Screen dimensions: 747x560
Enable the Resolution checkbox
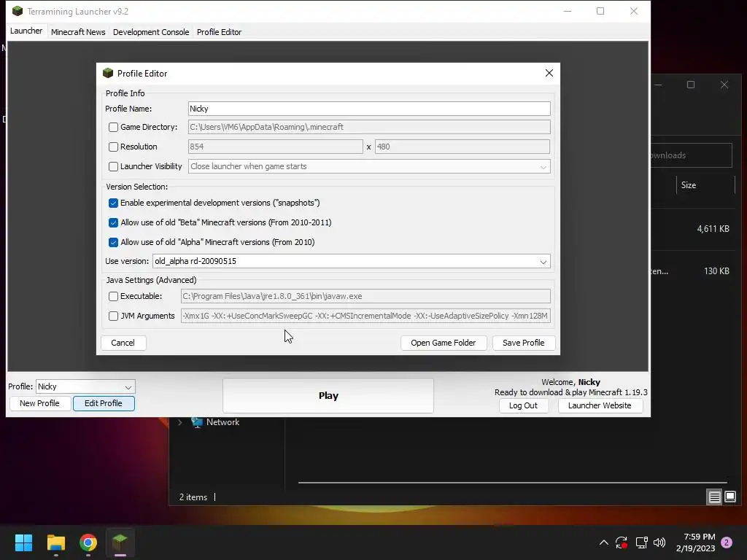point(113,147)
